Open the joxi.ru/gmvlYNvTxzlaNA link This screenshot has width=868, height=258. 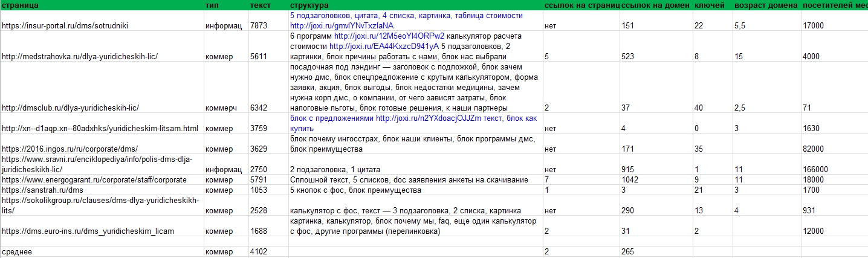(342, 26)
